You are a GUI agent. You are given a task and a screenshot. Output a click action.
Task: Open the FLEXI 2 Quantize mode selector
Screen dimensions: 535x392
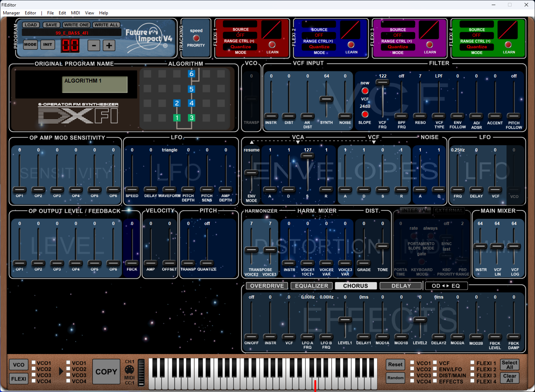point(319,47)
